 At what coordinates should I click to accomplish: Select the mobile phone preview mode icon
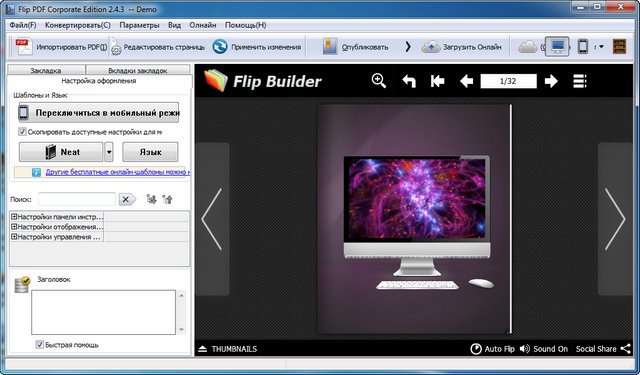point(583,46)
